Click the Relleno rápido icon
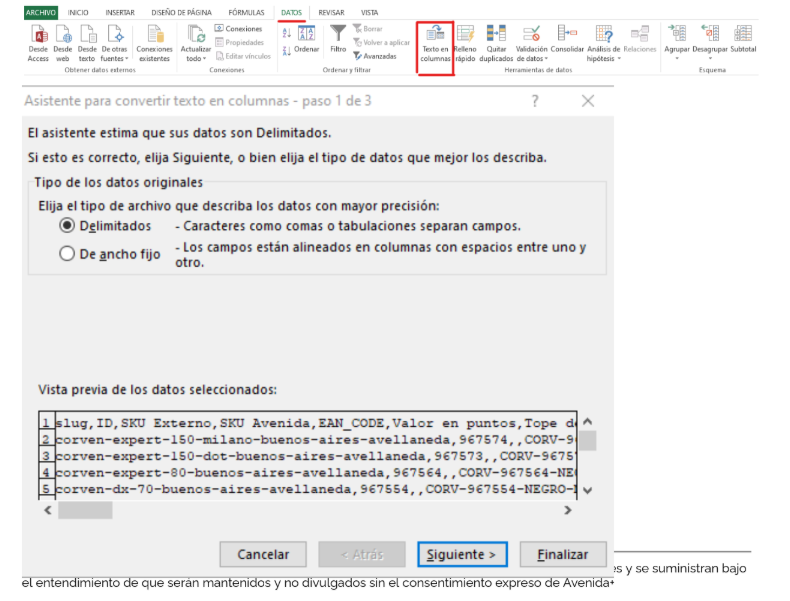 click(x=465, y=36)
